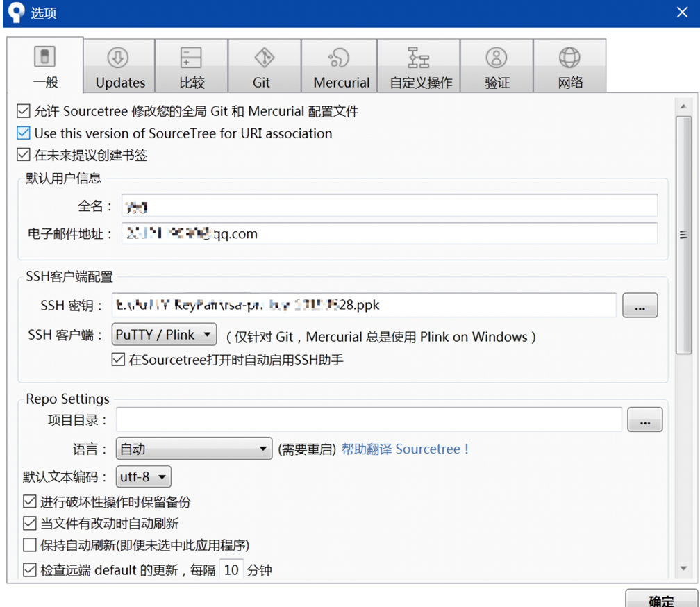Image resolution: width=700 pixels, height=607 pixels.
Task: Click the 电子邮件地址 email field
Action: coord(390,233)
